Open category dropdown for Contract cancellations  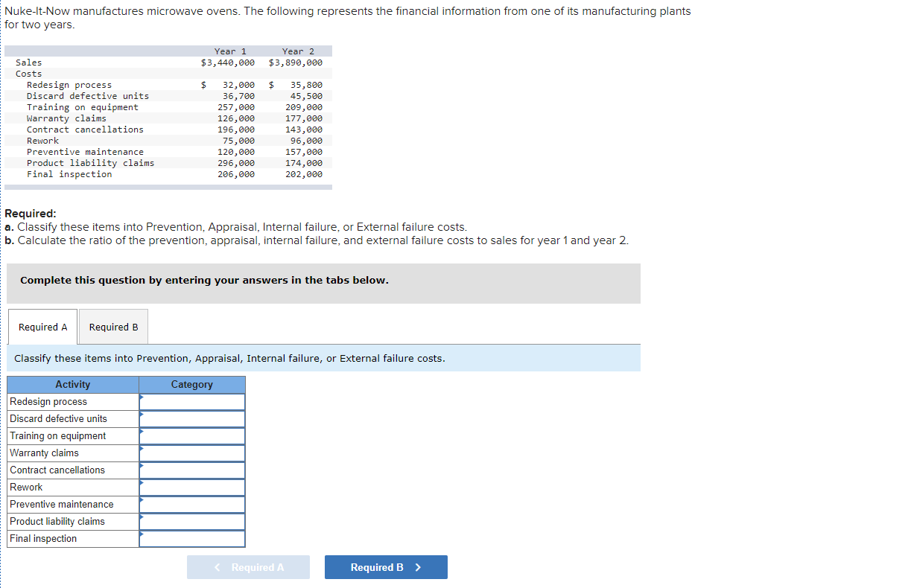[192, 470]
